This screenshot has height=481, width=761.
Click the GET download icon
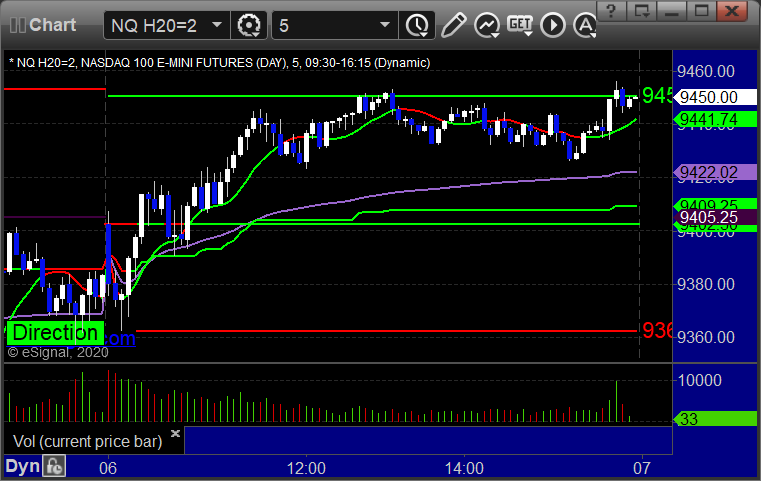click(520, 25)
